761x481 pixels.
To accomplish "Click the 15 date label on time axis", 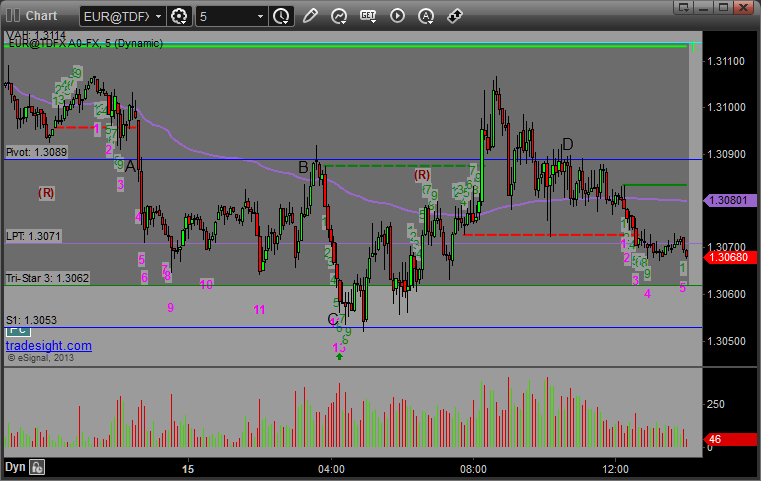I will tap(188, 469).
